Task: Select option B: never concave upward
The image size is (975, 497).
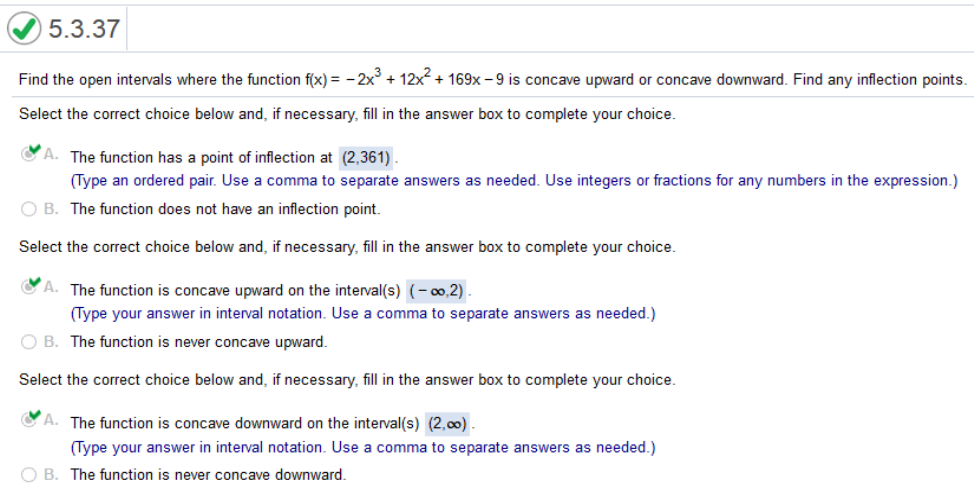Action: point(29,342)
